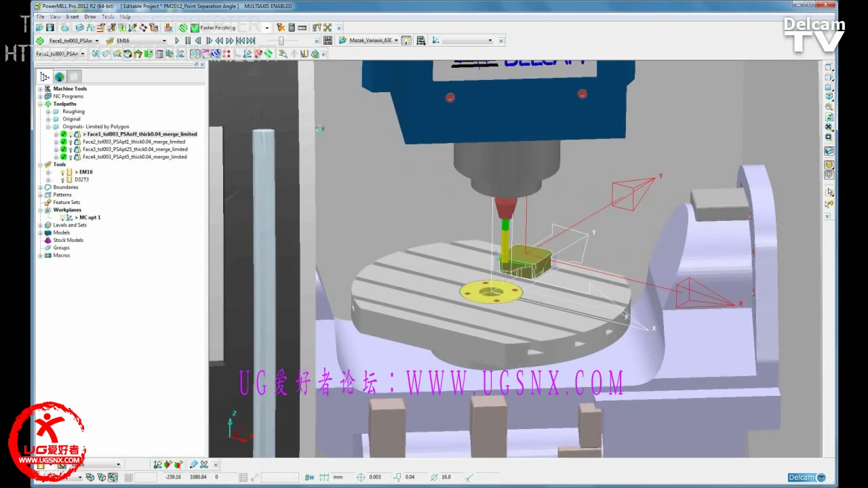The width and height of the screenshot is (868, 488).
Task: Click the Save Project icon
Action: pos(50,28)
